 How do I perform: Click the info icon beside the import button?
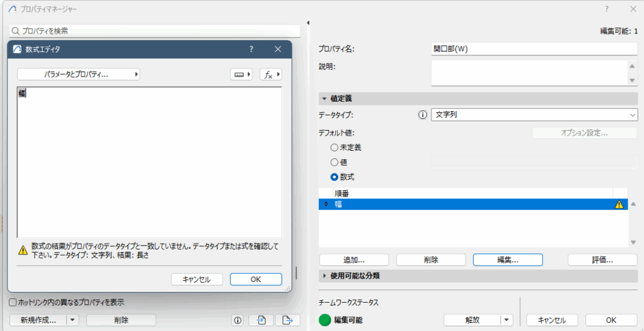coord(238,320)
